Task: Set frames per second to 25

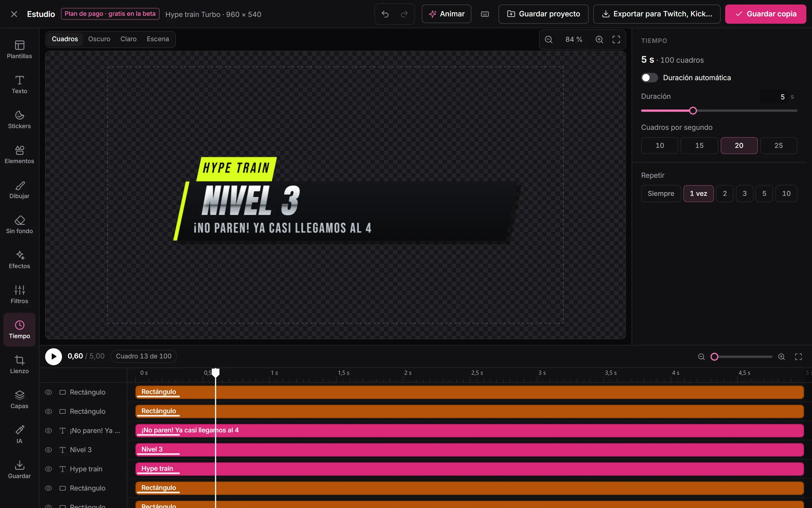Action: click(x=778, y=145)
